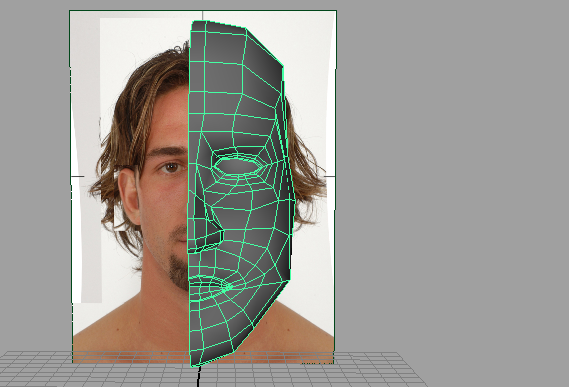Click the eye socket opening on mesh
This screenshot has height=387, width=569.
[237, 166]
